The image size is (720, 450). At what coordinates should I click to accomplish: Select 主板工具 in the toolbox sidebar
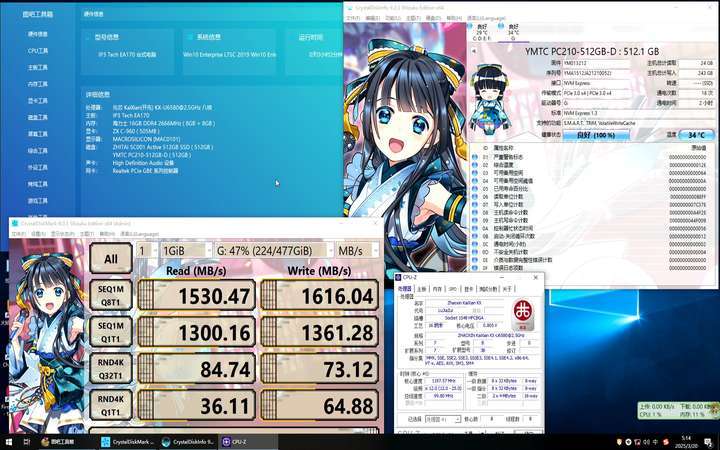(x=38, y=68)
